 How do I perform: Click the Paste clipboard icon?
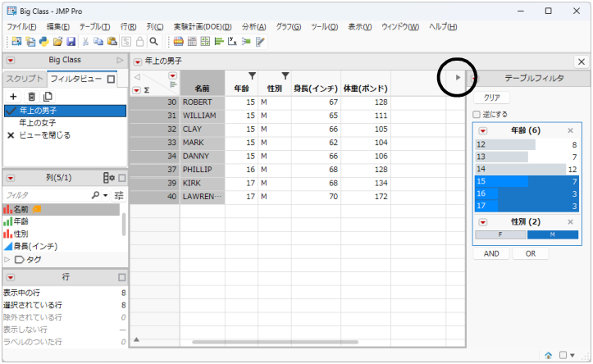click(112, 42)
